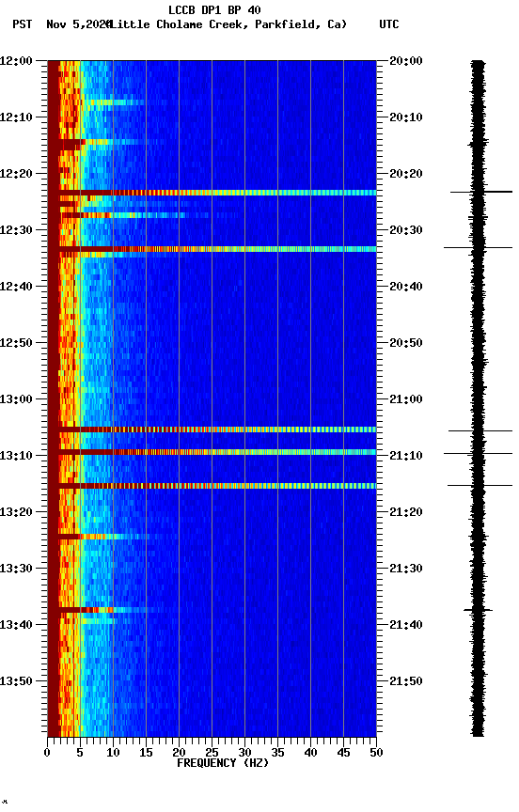Click the '13:00' PST time label
Image resolution: width=519 pixels, height=812 pixels.
tap(16, 399)
